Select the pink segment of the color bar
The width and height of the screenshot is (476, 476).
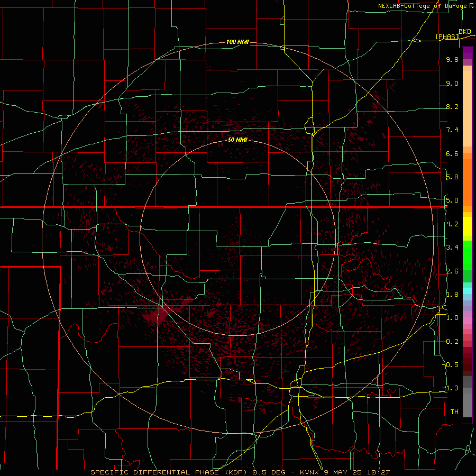(x=467, y=321)
